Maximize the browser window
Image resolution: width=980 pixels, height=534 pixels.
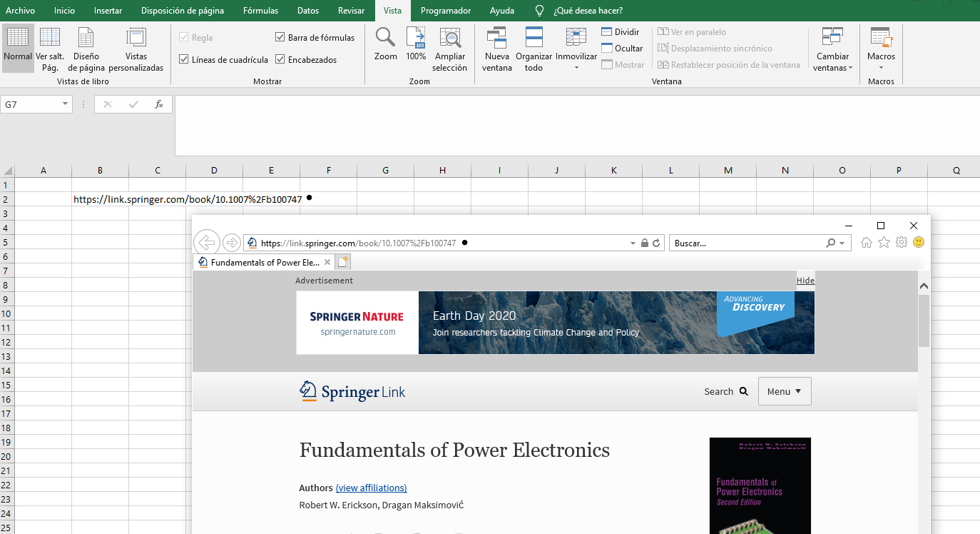881,226
